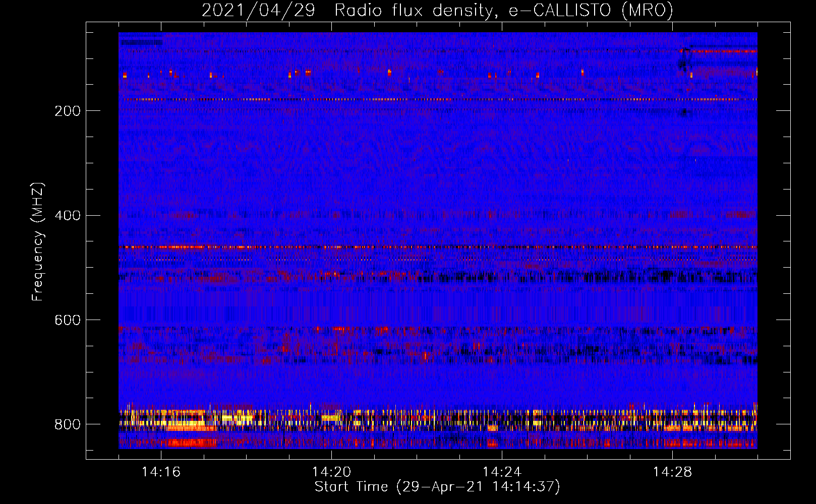Select the '400' frequency tick label

tap(68, 216)
